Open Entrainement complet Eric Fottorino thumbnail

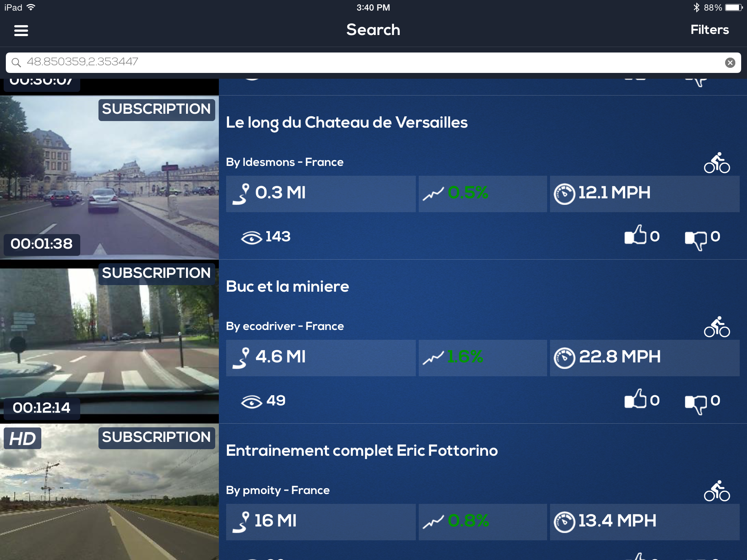pos(109,492)
